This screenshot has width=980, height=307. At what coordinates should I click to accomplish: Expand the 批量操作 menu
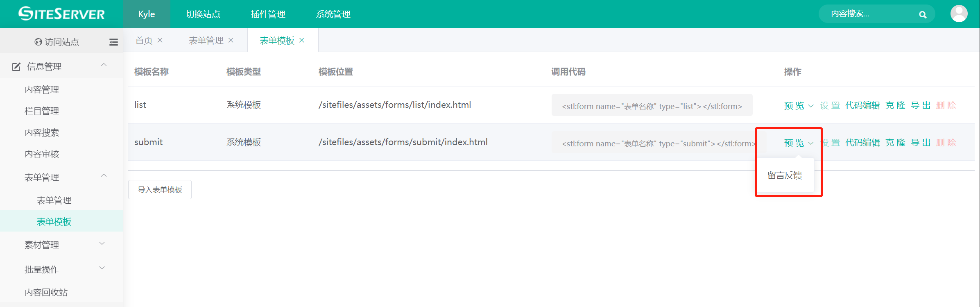pos(102,268)
